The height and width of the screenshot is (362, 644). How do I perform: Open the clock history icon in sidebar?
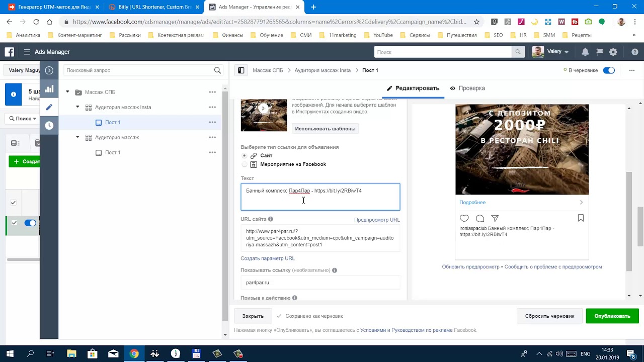pyautogui.click(x=49, y=126)
